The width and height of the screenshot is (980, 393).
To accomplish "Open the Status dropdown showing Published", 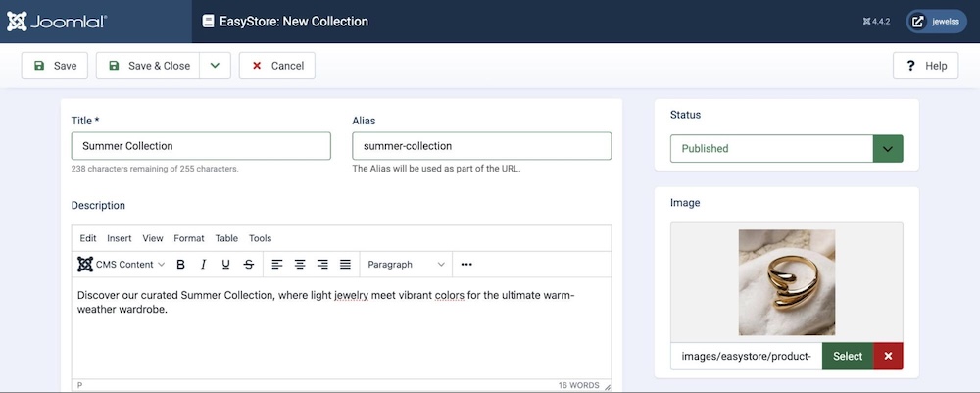I will [x=786, y=149].
